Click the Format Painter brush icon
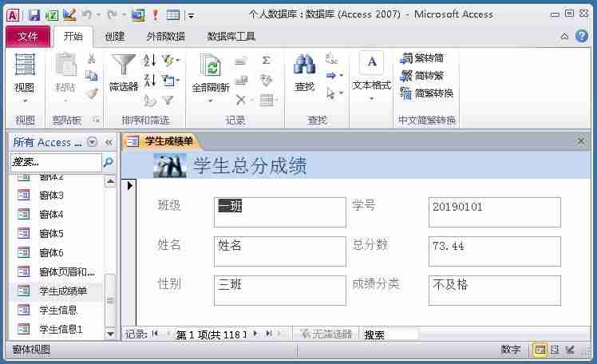This screenshot has width=597, height=364. click(91, 93)
